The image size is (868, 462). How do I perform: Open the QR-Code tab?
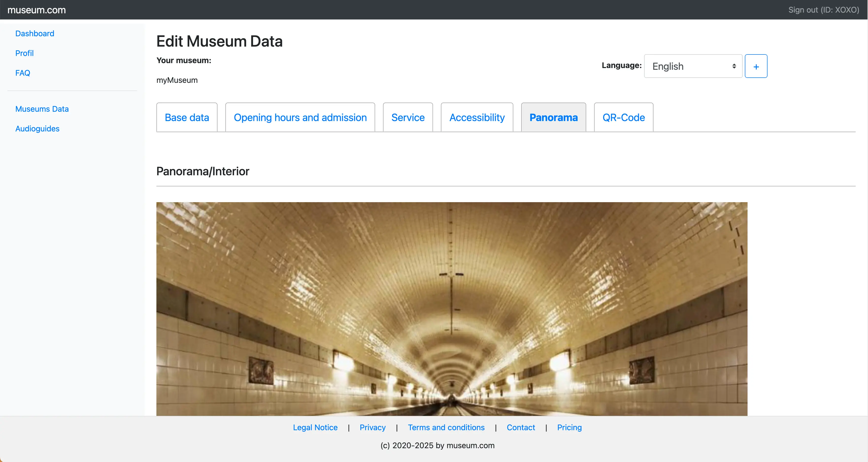tap(623, 117)
